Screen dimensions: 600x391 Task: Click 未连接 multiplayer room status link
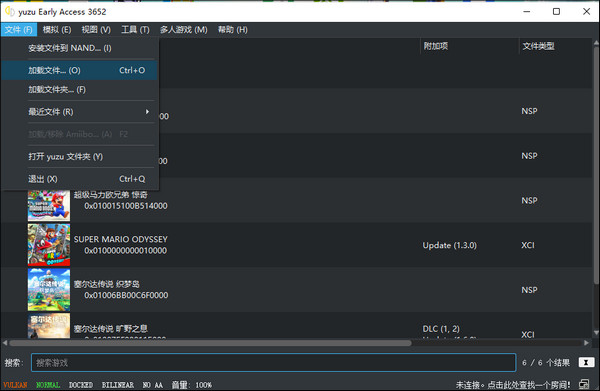513,384
